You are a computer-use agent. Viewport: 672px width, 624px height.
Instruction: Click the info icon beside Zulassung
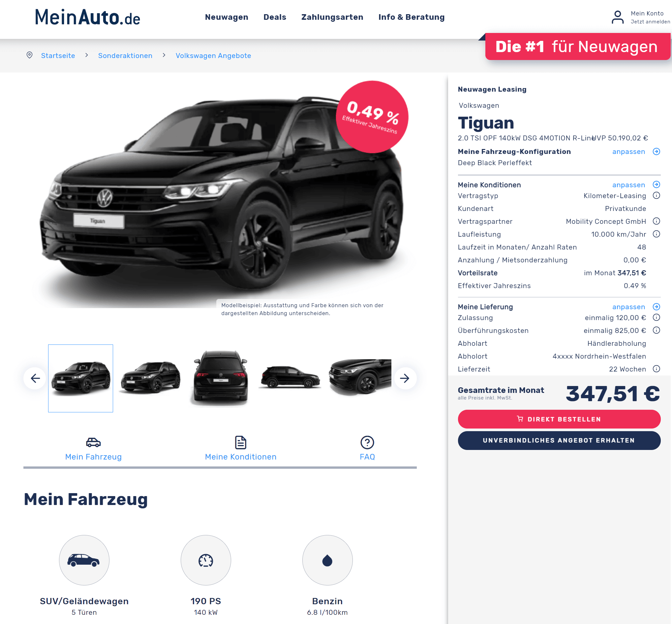[656, 317]
